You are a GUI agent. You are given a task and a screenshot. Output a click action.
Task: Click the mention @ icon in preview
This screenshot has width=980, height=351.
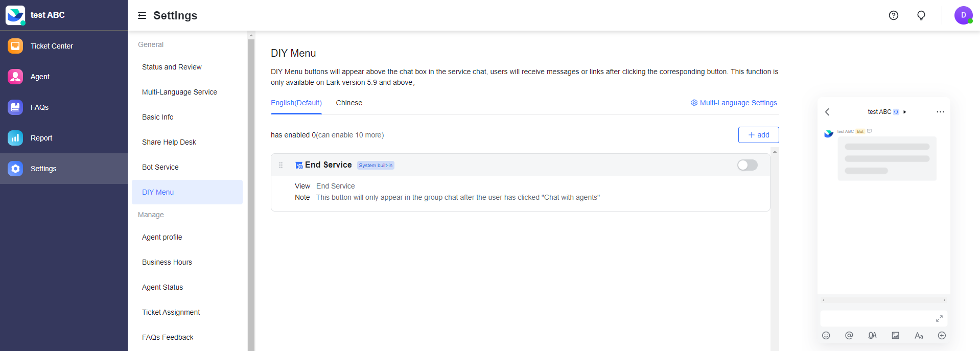click(x=849, y=336)
